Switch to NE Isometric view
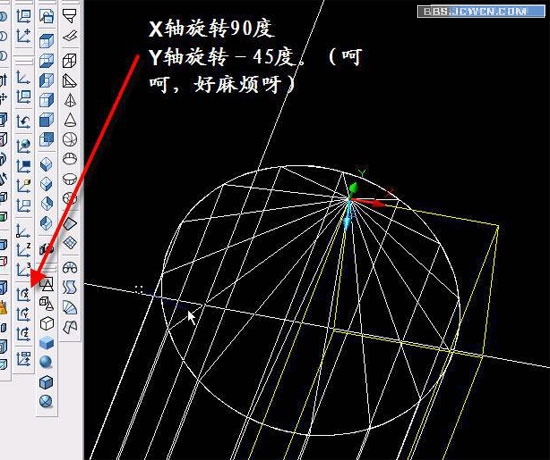 [46, 203]
